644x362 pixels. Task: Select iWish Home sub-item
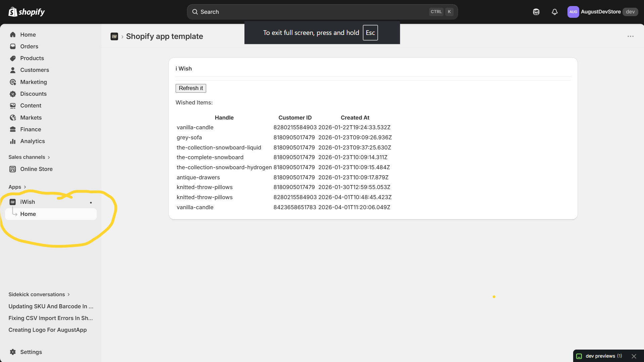(51, 214)
